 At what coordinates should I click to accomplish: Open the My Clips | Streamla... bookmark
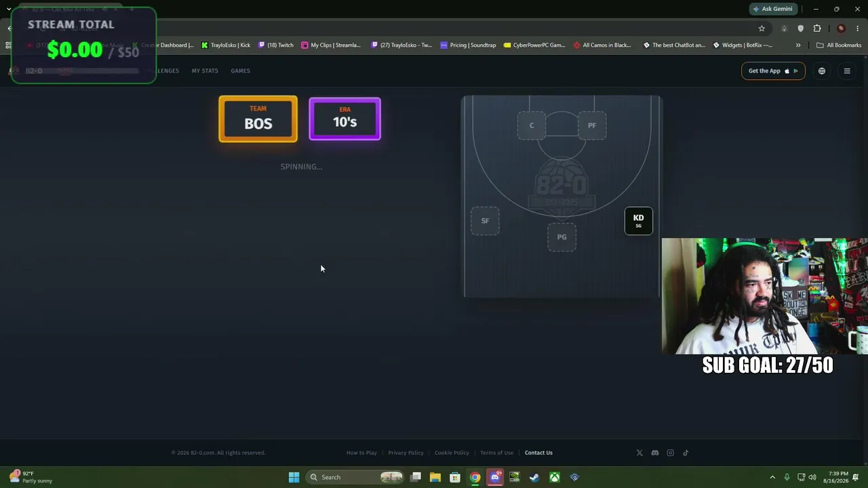tap(331, 45)
